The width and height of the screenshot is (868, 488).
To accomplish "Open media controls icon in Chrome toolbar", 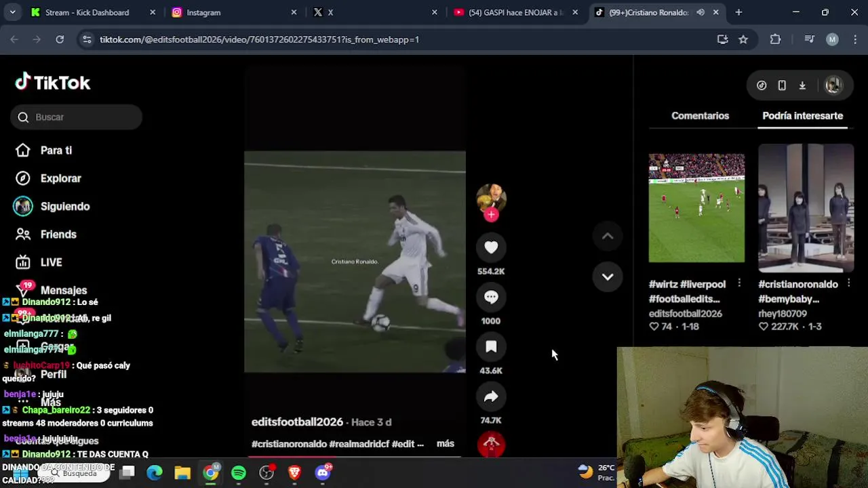I will pyautogui.click(x=809, y=39).
